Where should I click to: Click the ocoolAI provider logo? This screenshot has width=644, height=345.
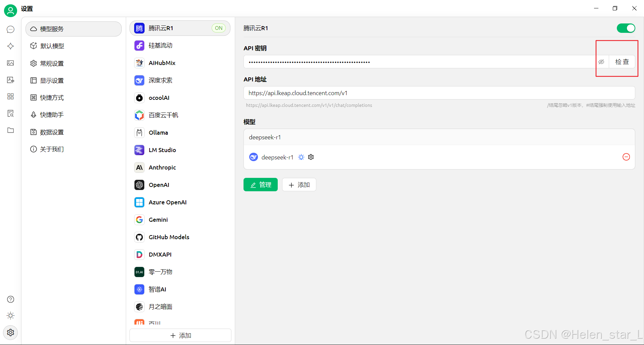tap(139, 98)
